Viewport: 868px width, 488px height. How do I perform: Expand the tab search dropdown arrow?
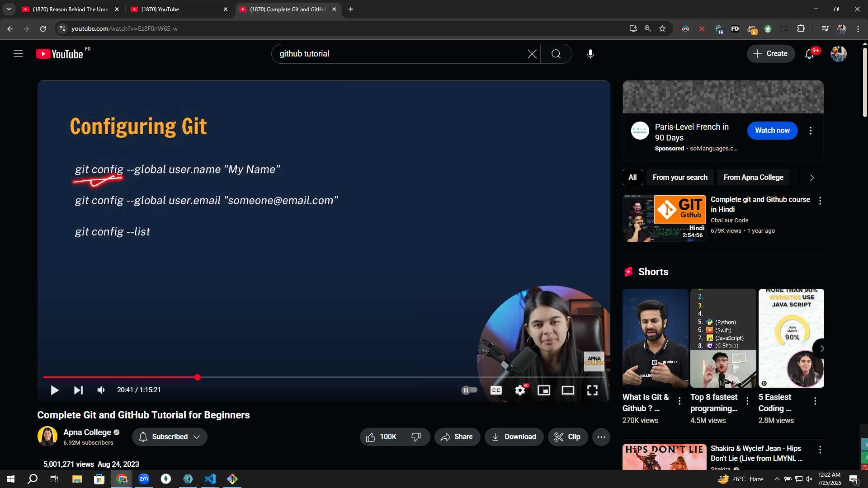click(x=9, y=9)
